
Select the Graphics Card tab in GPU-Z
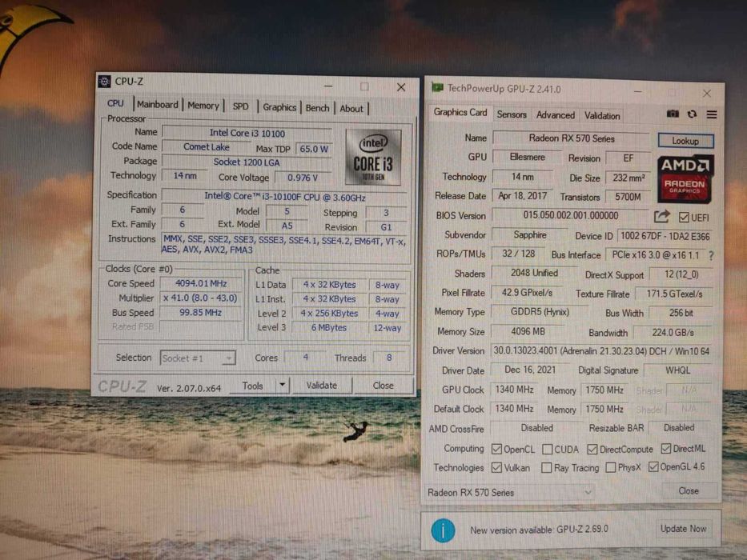tap(460, 112)
